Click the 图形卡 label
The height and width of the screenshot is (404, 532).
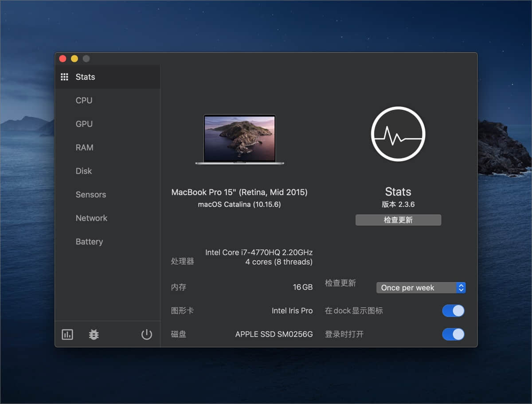[183, 311]
